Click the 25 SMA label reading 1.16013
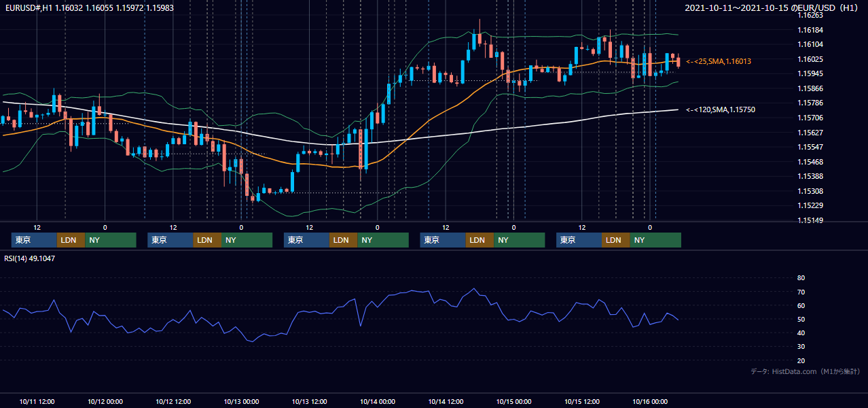Image resolution: width=868 pixels, height=408 pixels. (x=719, y=61)
